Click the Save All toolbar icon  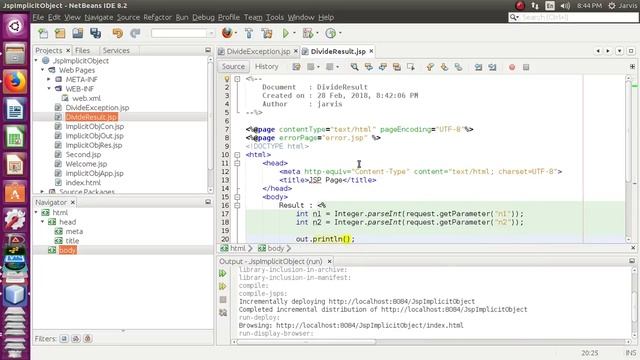[x=96, y=33]
